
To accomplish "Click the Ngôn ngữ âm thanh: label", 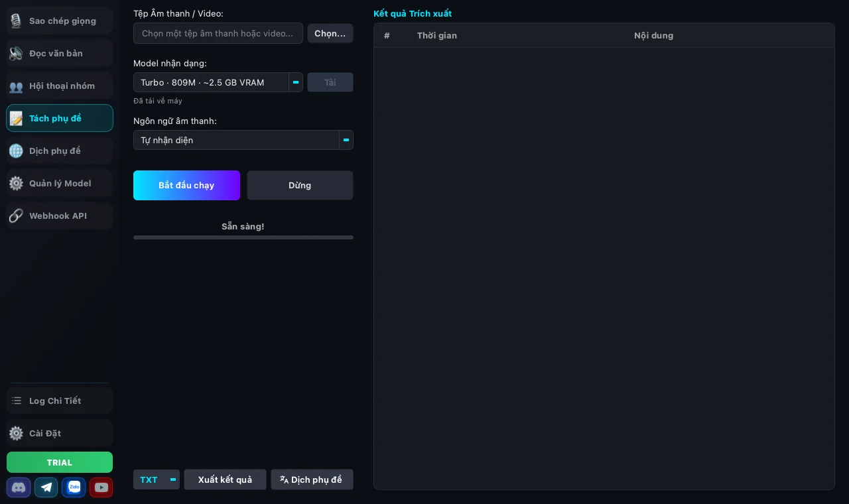I will tap(175, 121).
